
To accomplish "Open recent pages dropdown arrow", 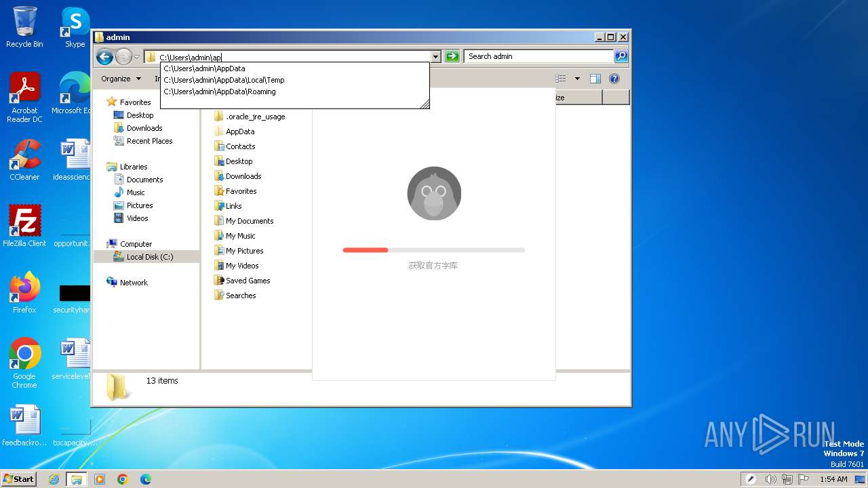I will tap(137, 57).
